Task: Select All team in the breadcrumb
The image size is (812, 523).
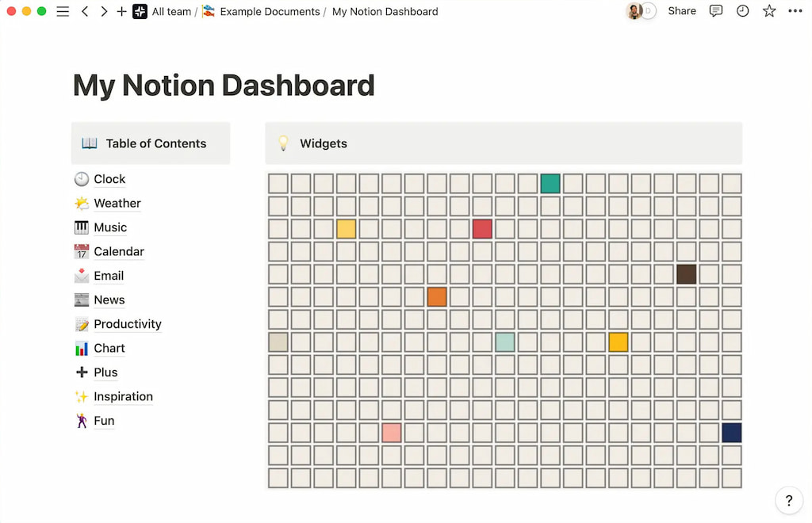Action: coord(171,11)
